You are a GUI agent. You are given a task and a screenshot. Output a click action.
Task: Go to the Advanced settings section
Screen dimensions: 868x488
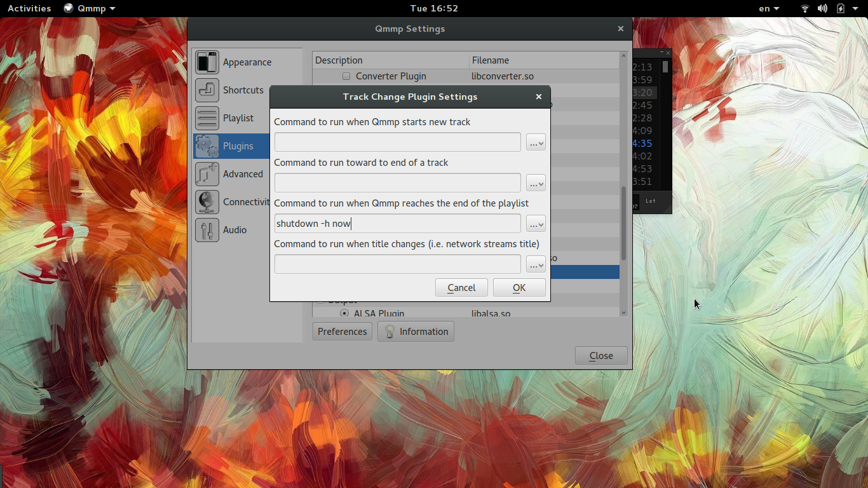(247, 174)
